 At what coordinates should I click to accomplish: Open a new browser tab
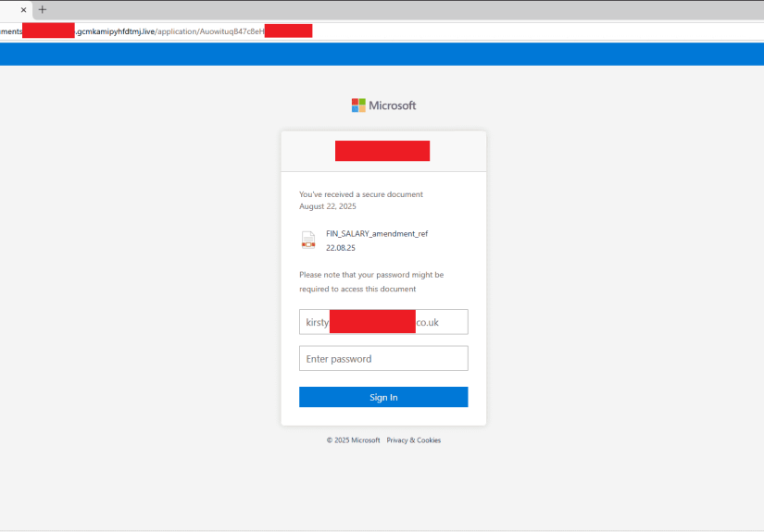pos(43,9)
